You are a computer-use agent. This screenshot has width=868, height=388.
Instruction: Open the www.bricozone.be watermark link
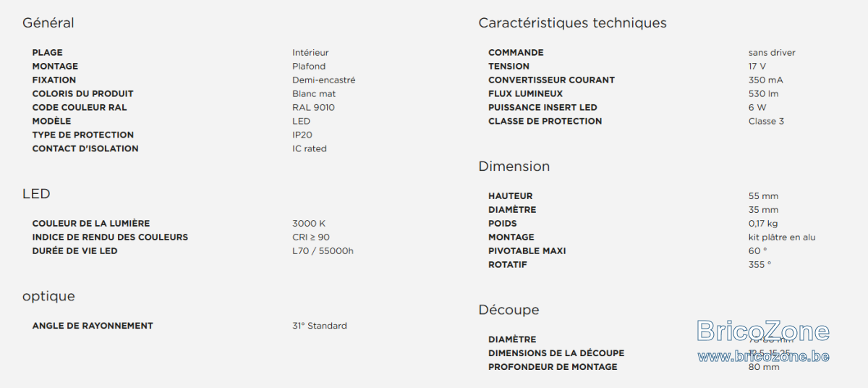click(x=763, y=356)
